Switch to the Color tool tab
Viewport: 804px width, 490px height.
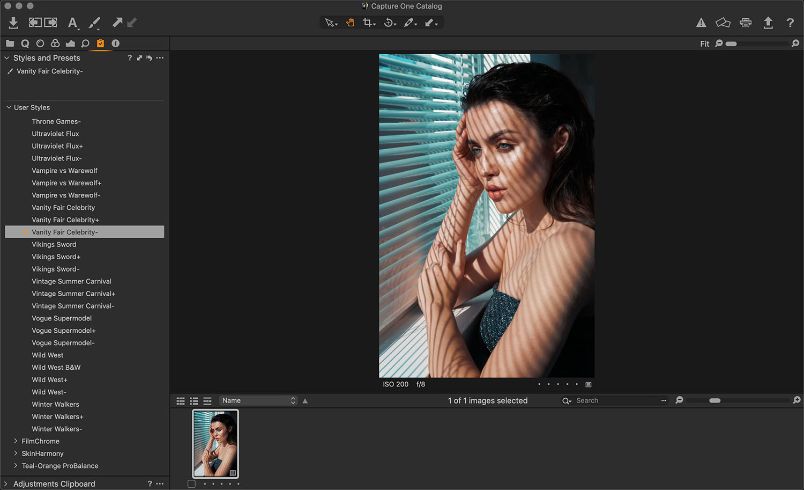coord(55,44)
